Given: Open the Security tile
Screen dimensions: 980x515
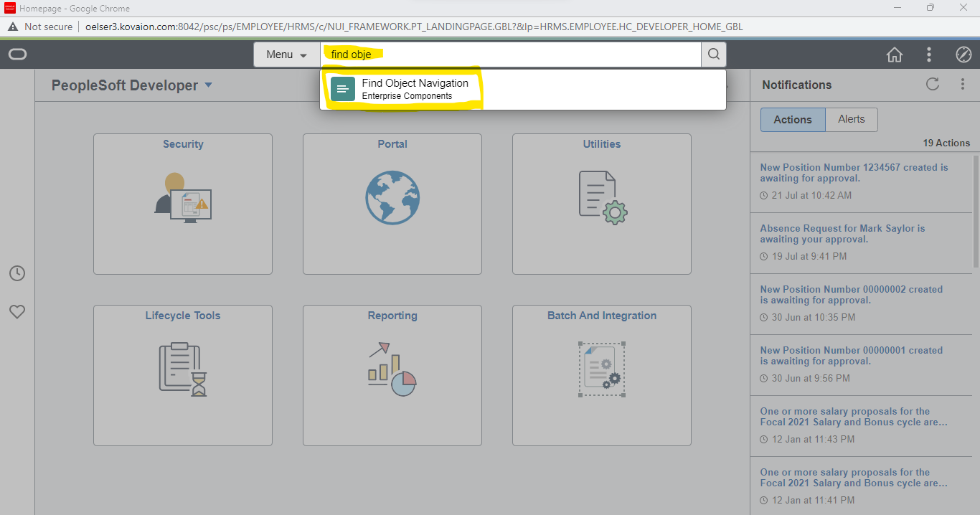Looking at the screenshot, I should [182, 204].
